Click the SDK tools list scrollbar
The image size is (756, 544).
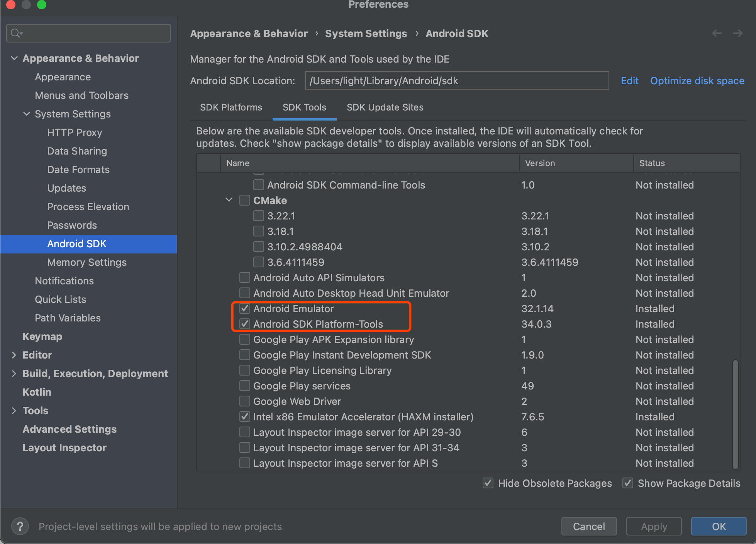click(x=735, y=413)
